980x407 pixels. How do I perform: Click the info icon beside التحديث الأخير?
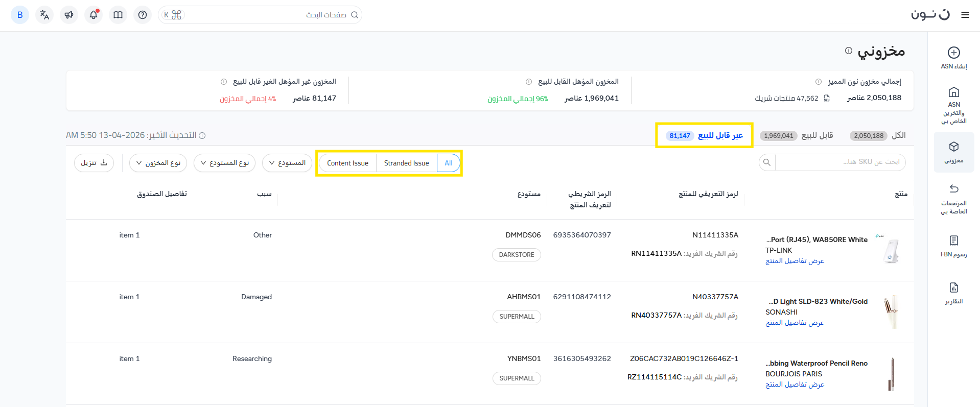coord(202,135)
